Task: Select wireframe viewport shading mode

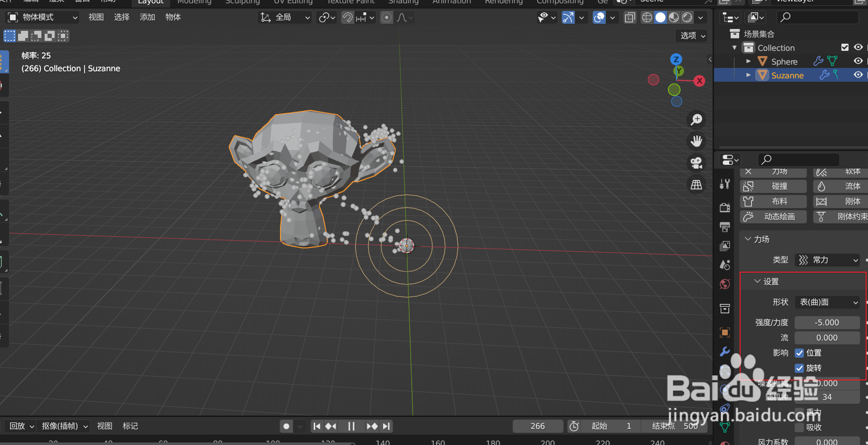Action: pos(647,18)
